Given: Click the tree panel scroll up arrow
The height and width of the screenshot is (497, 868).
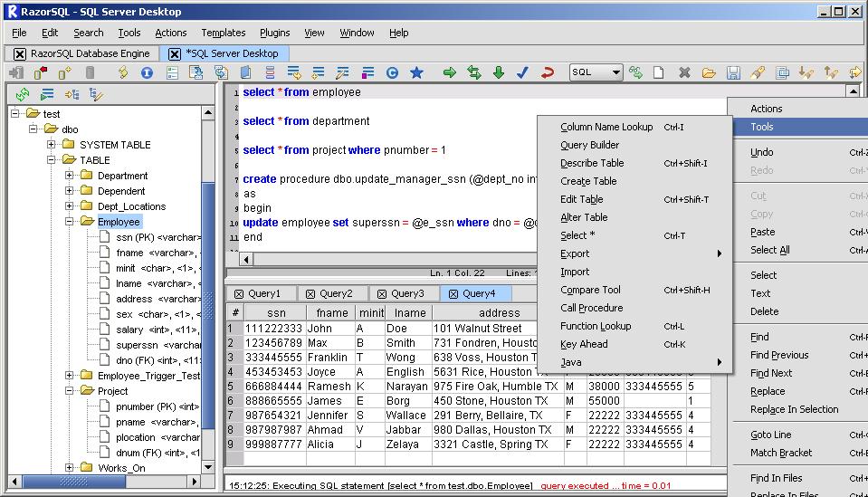Looking at the screenshot, I should coord(208,113).
